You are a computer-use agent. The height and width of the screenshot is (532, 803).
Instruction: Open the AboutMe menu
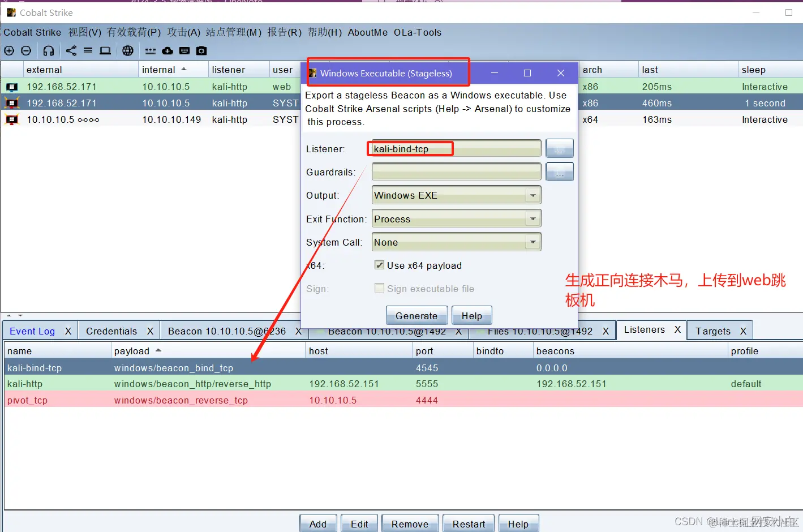click(x=368, y=32)
